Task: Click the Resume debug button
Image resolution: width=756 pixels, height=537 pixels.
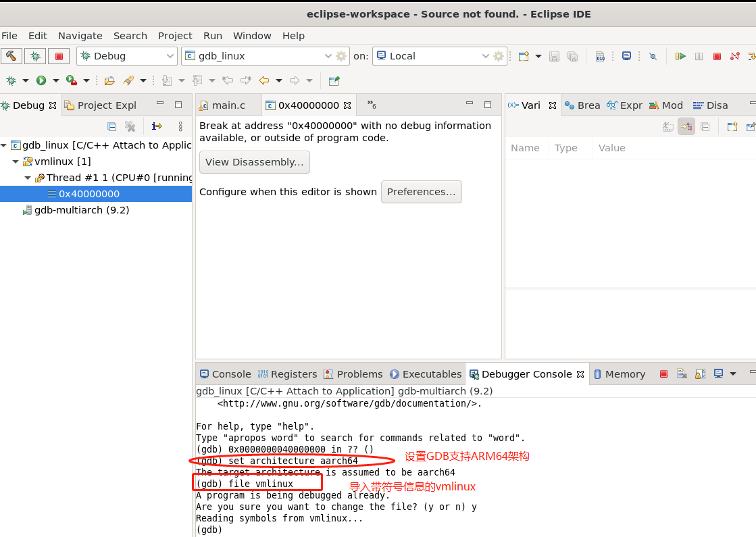Action: pyautogui.click(x=680, y=56)
